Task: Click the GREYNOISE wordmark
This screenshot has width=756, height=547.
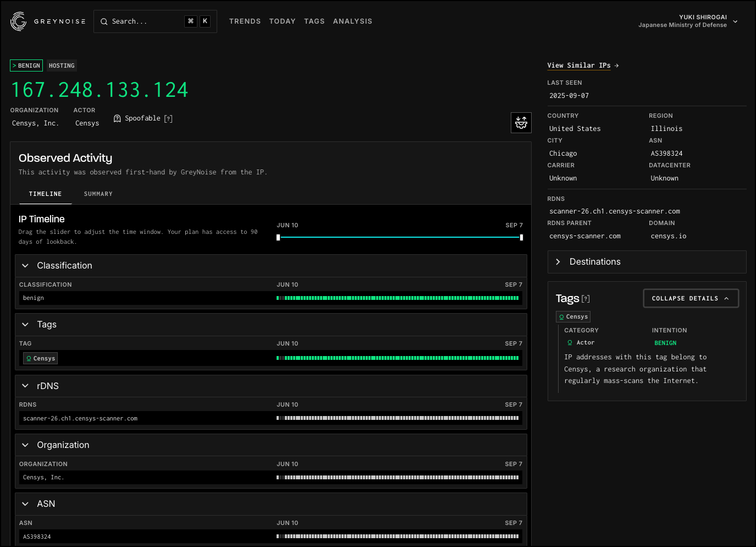Action: [60, 21]
